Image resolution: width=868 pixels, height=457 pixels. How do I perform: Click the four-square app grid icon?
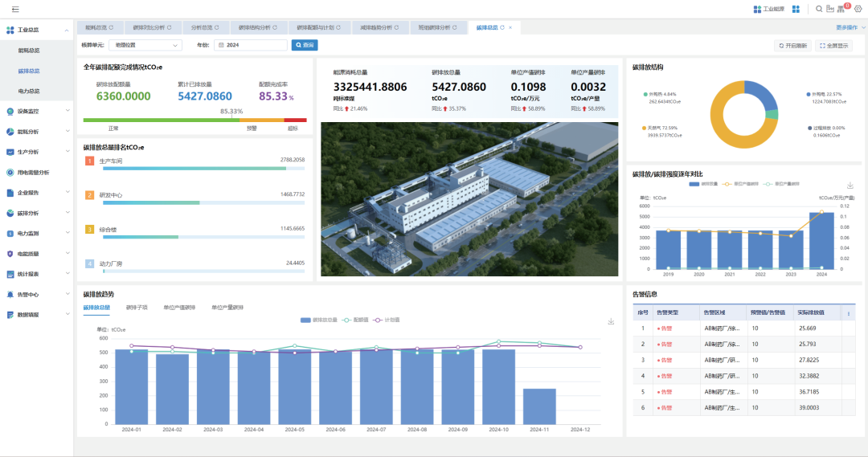point(796,9)
